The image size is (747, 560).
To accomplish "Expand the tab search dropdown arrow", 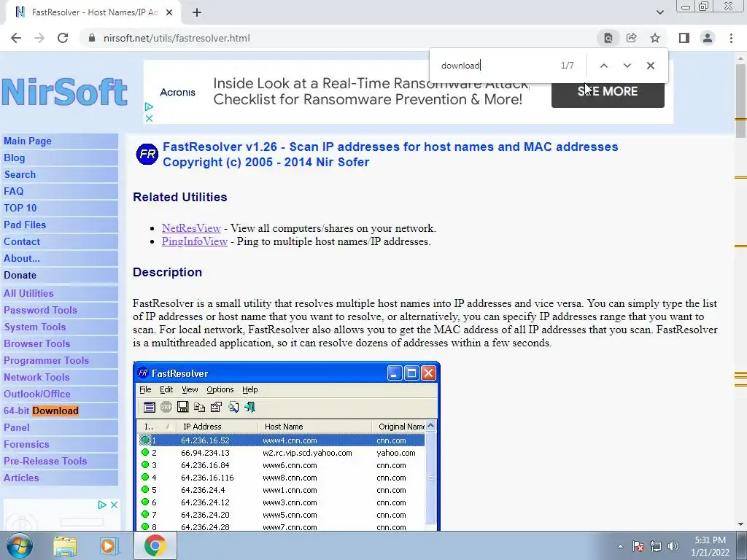I will coord(659,12).
